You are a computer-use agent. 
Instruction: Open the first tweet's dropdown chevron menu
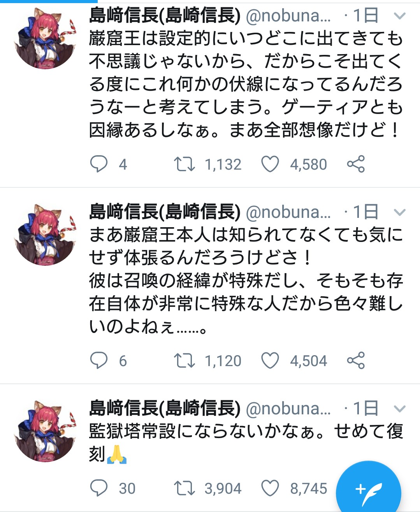pyautogui.click(x=400, y=16)
